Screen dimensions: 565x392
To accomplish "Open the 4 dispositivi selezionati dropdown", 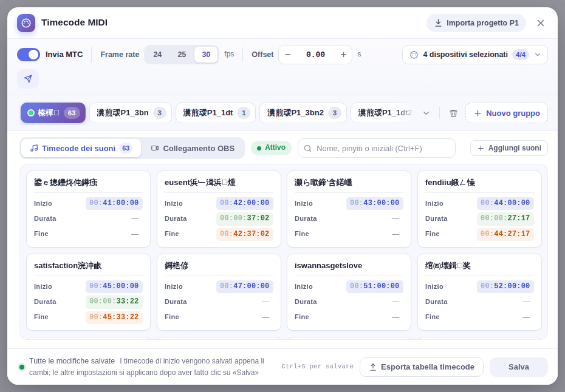I will 475,55.
